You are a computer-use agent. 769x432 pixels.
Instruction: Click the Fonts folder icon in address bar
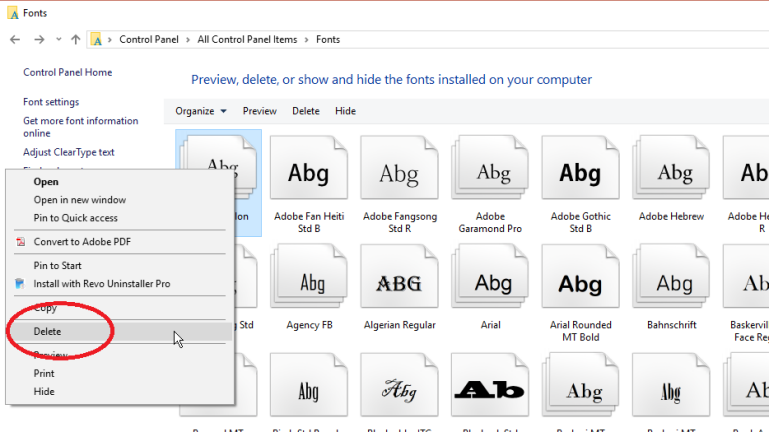click(x=97, y=40)
